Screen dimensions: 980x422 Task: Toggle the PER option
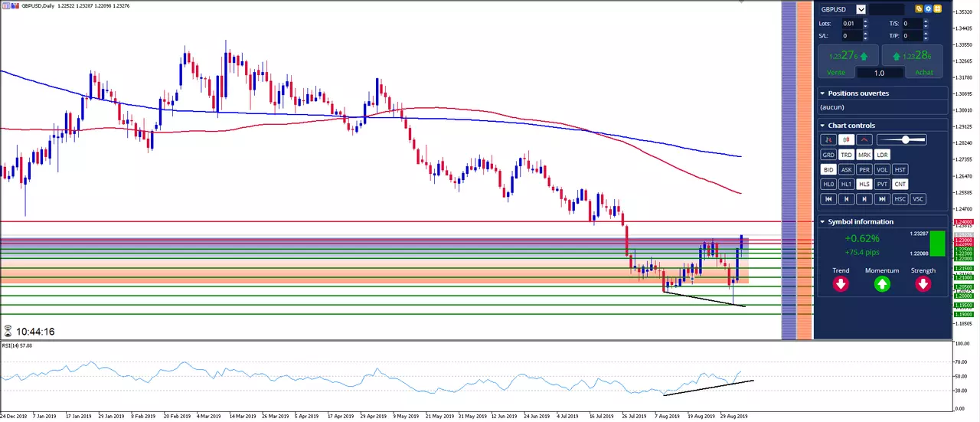(864, 170)
